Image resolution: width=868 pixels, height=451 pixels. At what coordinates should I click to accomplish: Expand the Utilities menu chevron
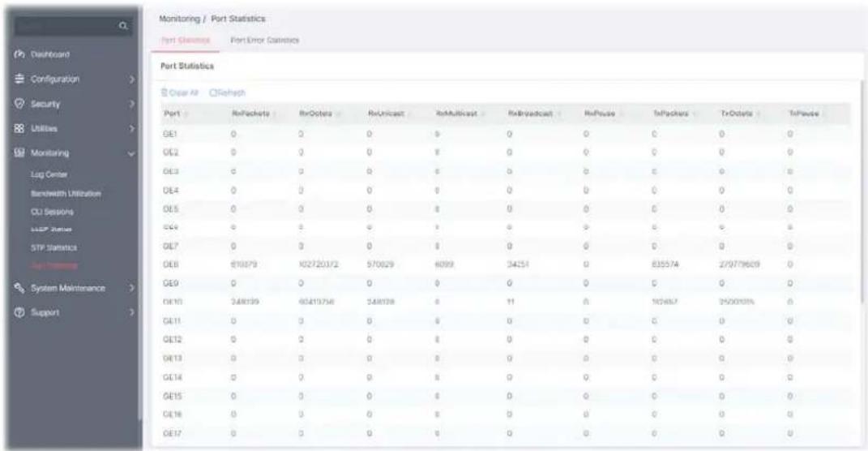[132, 128]
